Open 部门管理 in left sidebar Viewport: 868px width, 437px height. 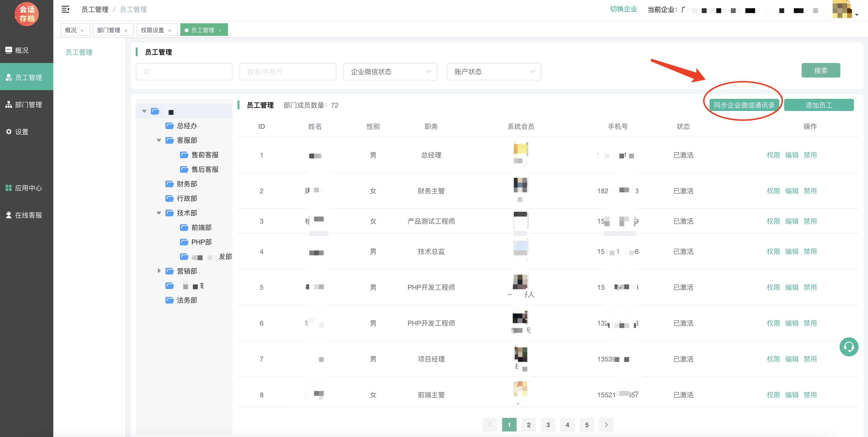(x=28, y=104)
